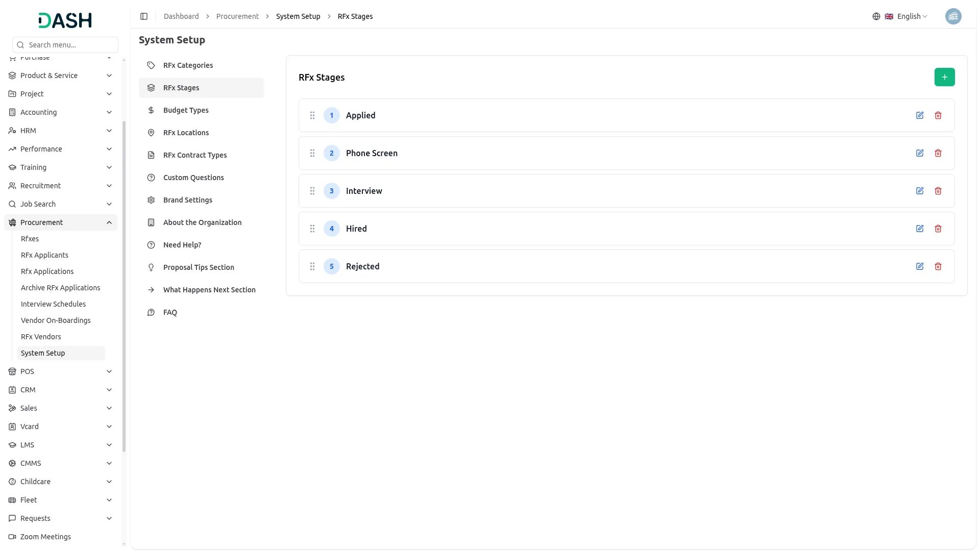Screen dimensions: 980x551
Task: Open the English language dropdown
Action: 906,16
